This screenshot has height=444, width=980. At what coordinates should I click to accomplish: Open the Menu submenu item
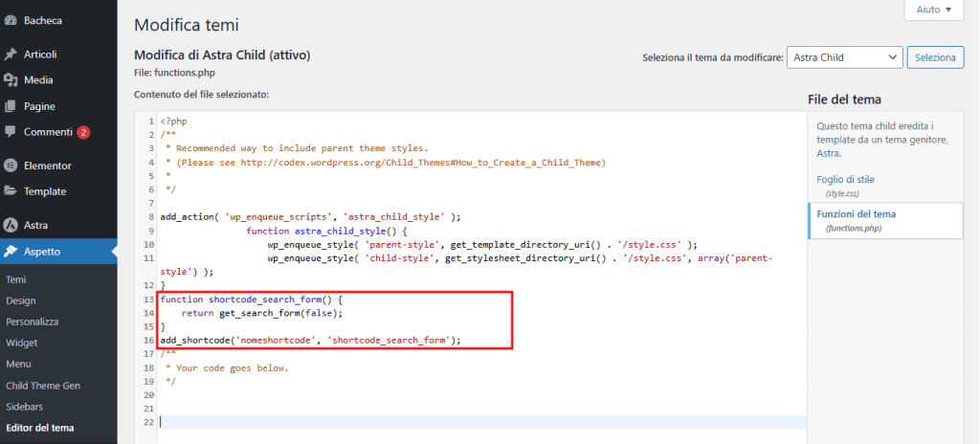pyautogui.click(x=19, y=364)
